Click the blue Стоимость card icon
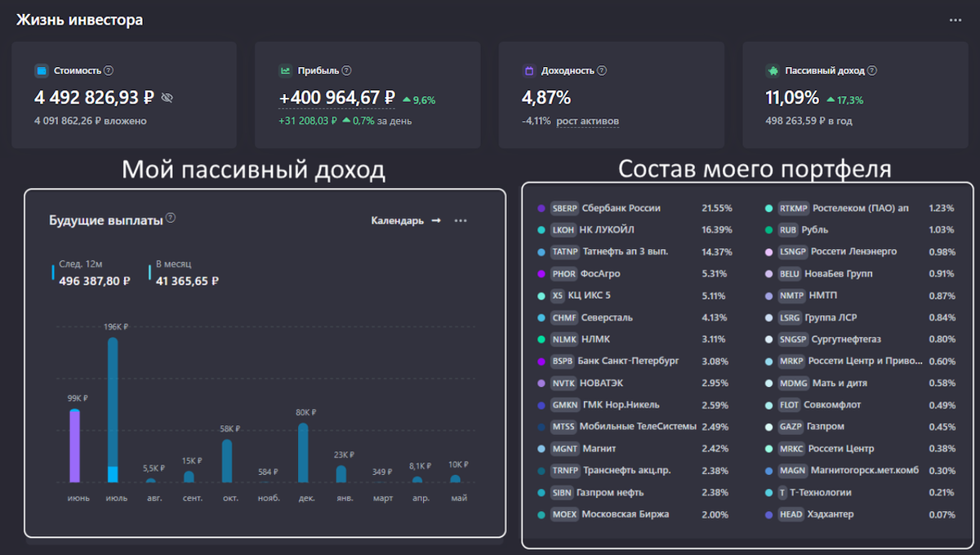The image size is (980, 555). 41,71
